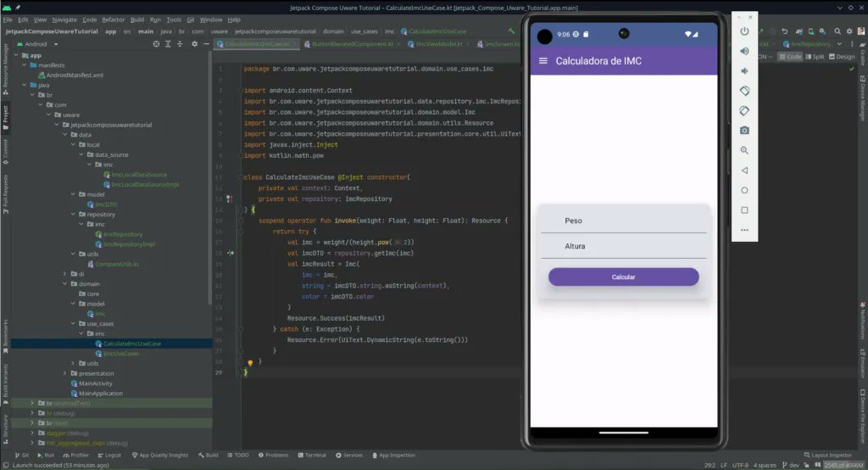Collapse the data_source folder

81,154
